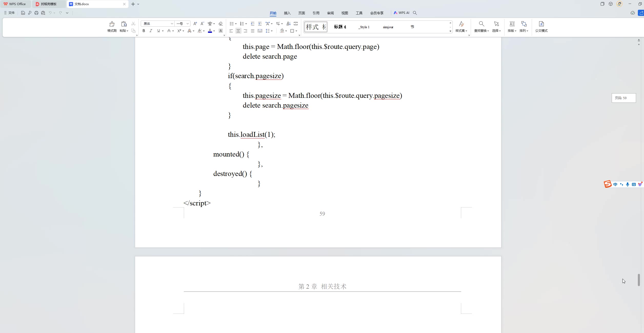Click the Redo arrow icon

tap(61, 13)
